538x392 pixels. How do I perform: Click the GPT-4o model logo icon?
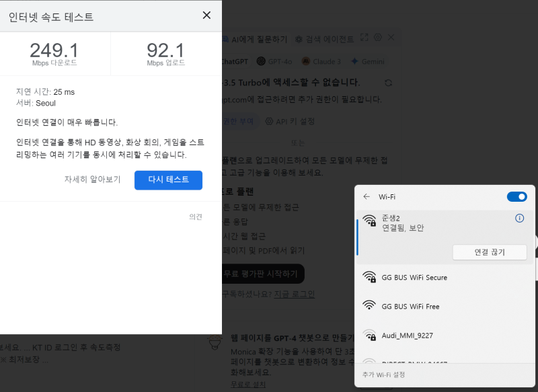(261, 61)
